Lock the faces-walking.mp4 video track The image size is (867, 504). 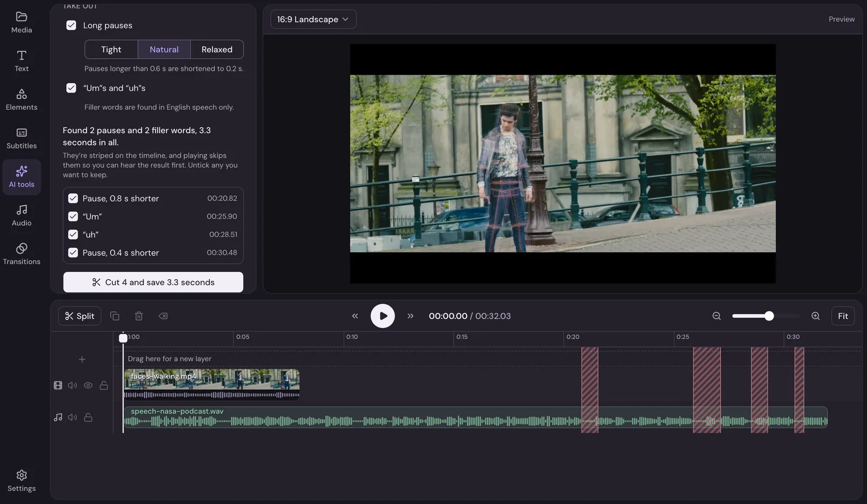tap(103, 385)
